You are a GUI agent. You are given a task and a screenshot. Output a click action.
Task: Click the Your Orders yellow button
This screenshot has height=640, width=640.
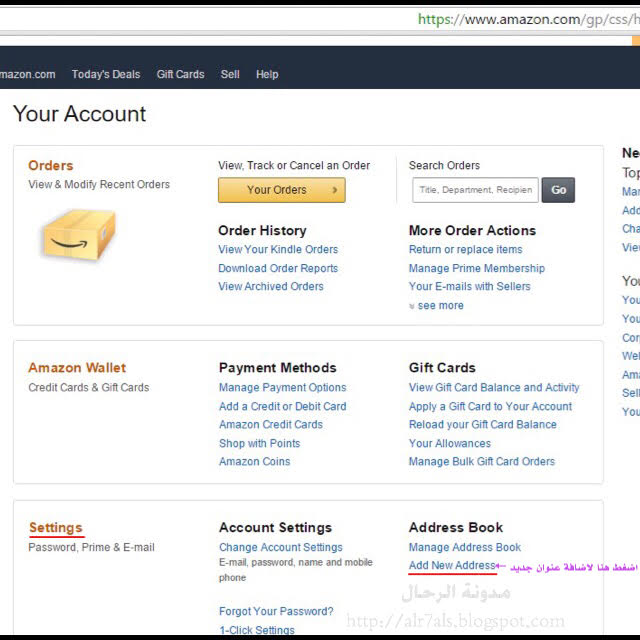(x=282, y=190)
